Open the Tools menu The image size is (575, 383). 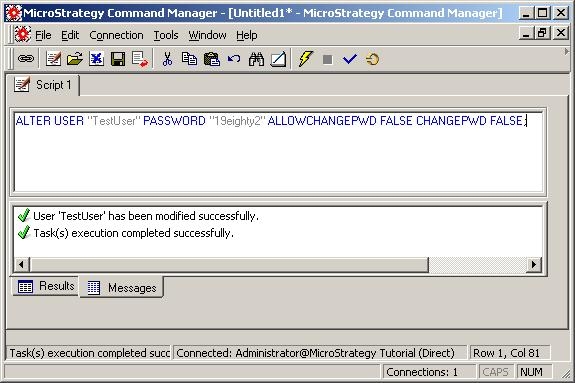point(166,35)
